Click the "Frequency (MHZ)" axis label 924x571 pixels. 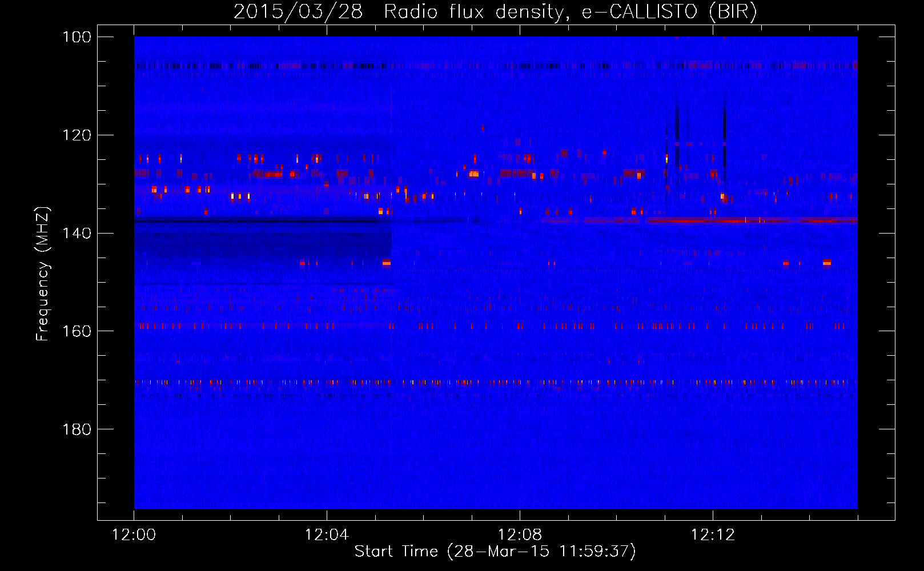coord(43,274)
